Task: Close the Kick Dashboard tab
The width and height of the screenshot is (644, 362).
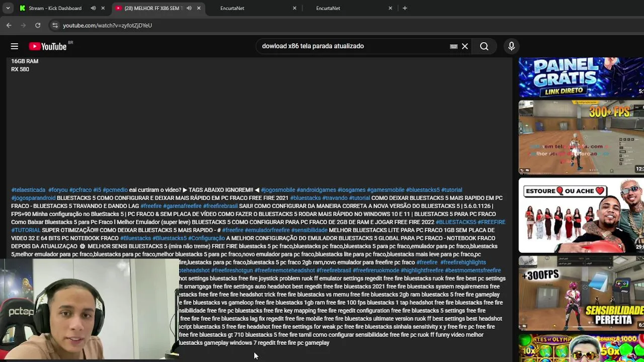Action: click(x=103, y=8)
